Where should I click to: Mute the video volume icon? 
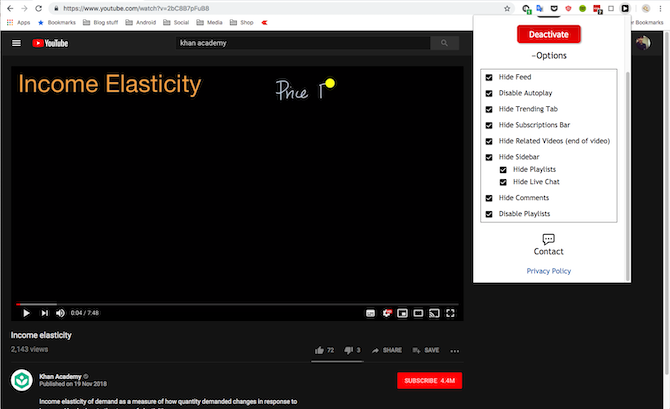[60, 313]
